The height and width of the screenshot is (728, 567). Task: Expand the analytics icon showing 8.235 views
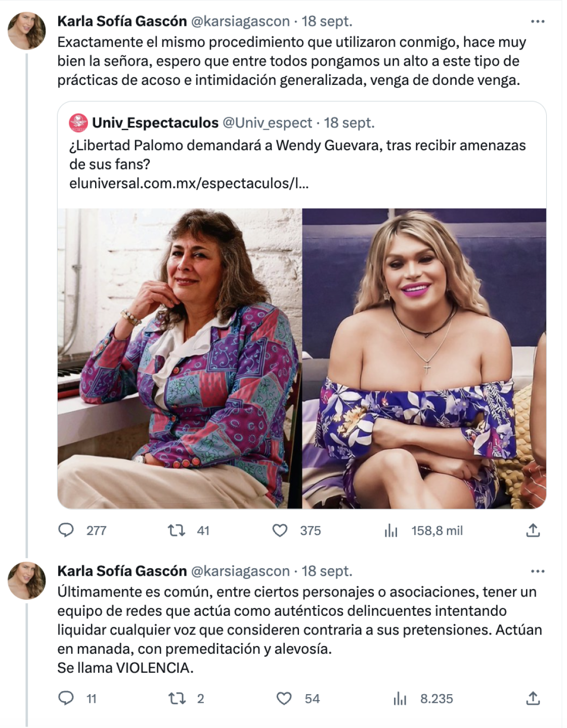(400, 698)
